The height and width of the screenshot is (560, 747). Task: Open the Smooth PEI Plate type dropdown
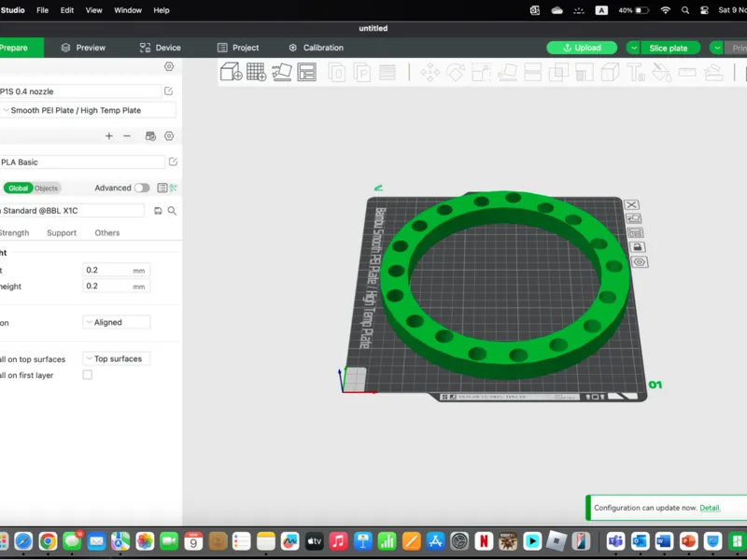click(88, 110)
